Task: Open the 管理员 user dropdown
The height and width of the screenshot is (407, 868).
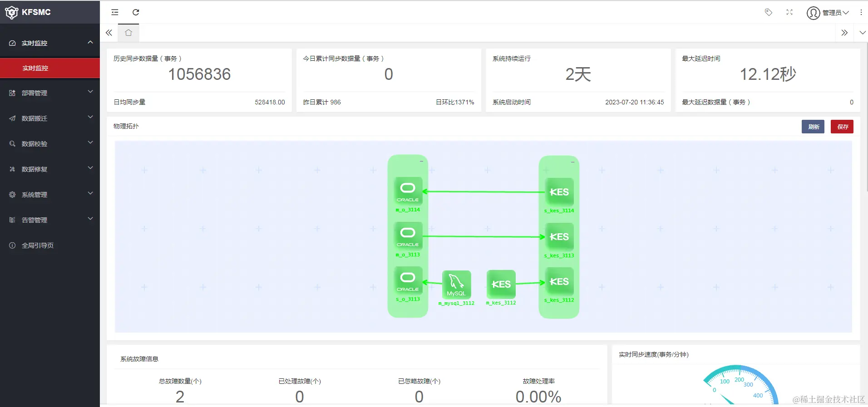Action: point(836,13)
